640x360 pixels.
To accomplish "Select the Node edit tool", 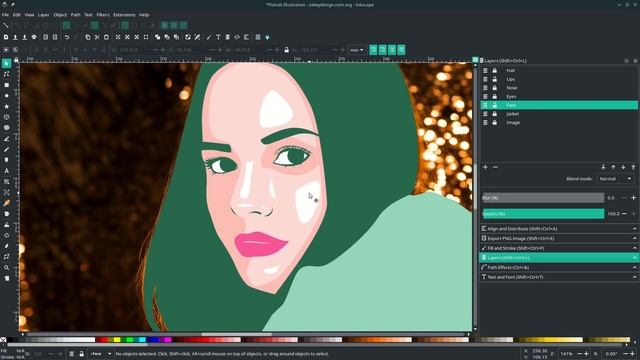I will tap(6, 74).
